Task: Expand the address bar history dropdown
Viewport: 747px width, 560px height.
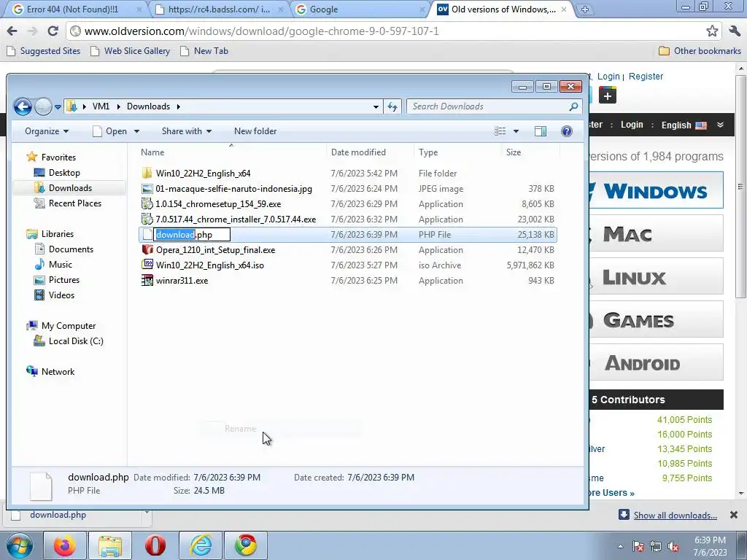Action: click(376, 107)
